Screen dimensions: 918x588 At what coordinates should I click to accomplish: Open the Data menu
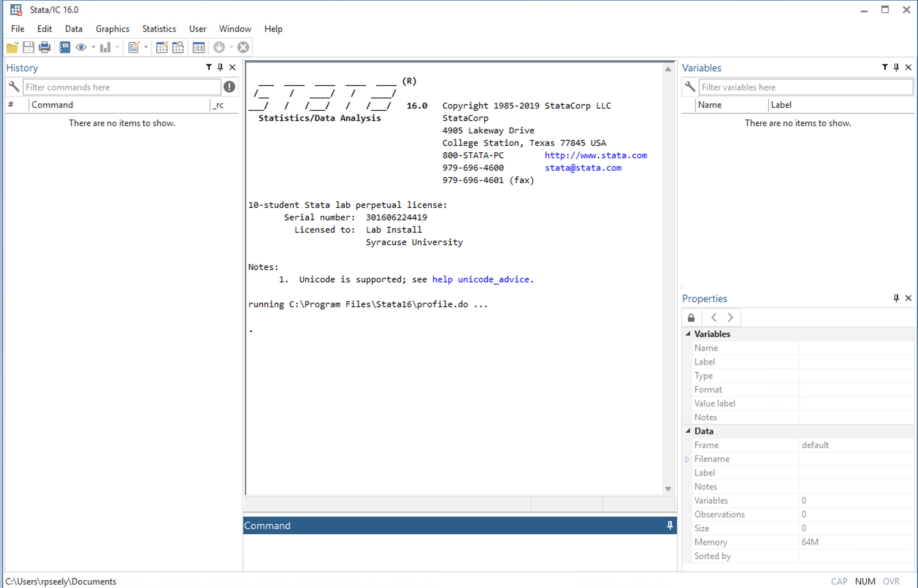pos(74,29)
